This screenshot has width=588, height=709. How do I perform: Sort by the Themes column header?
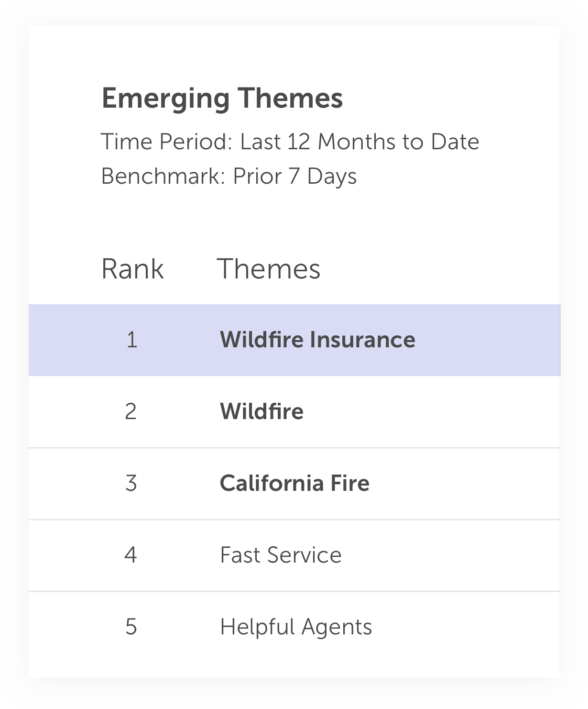click(x=269, y=269)
